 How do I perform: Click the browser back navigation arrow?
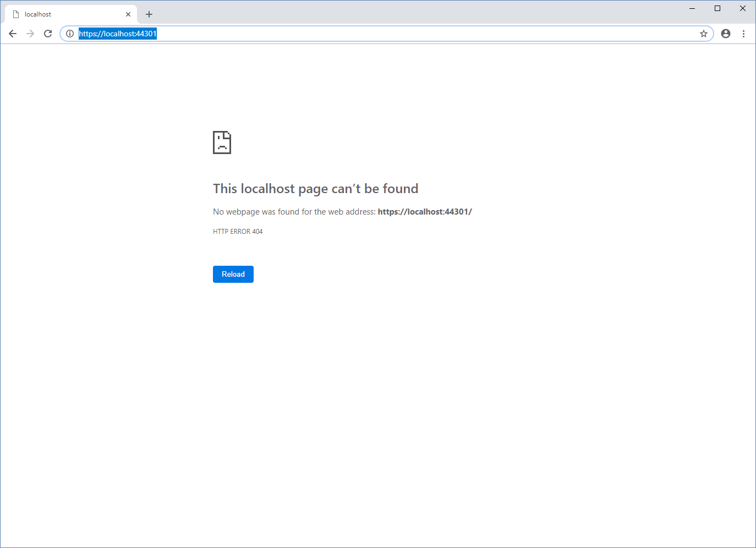[13, 34]
